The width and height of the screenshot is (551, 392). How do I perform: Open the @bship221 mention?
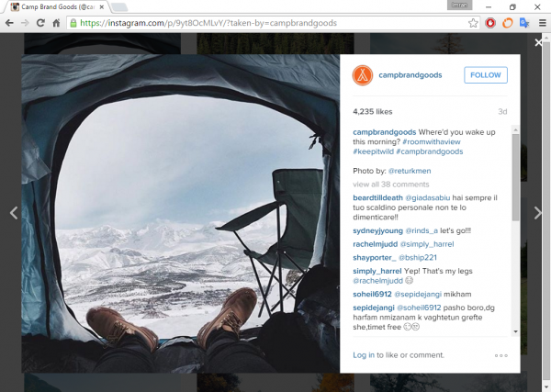(418, 258)
